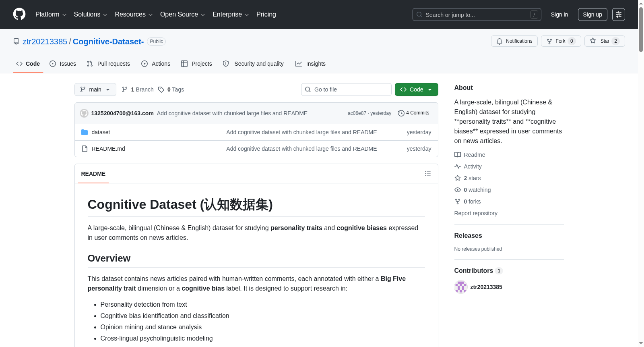View the 2 stars list
The width and height of the screenshot is (644, 347).
468,178
